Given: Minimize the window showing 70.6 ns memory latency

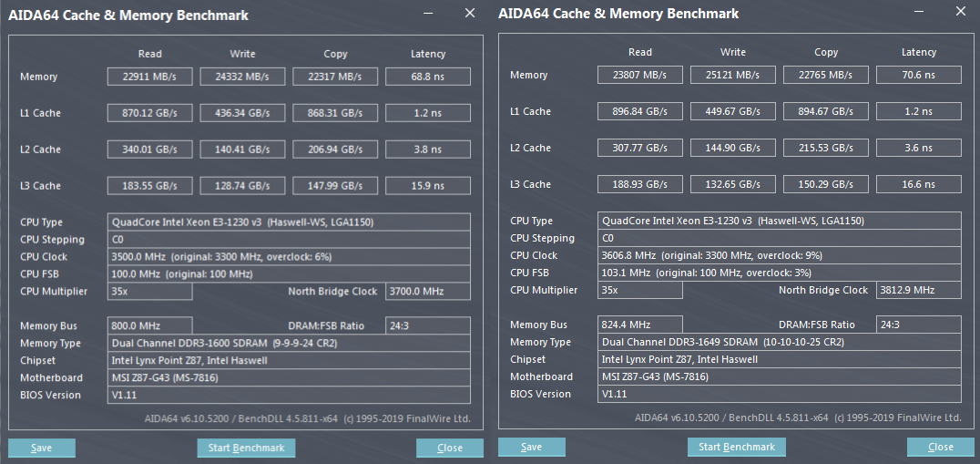Looking at the screenshot, I should pos(920,13).
